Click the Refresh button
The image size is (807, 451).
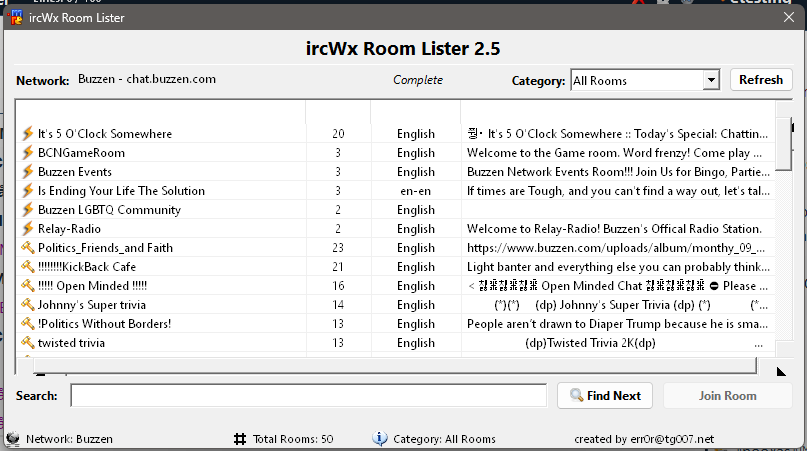(x=761, y=80)
